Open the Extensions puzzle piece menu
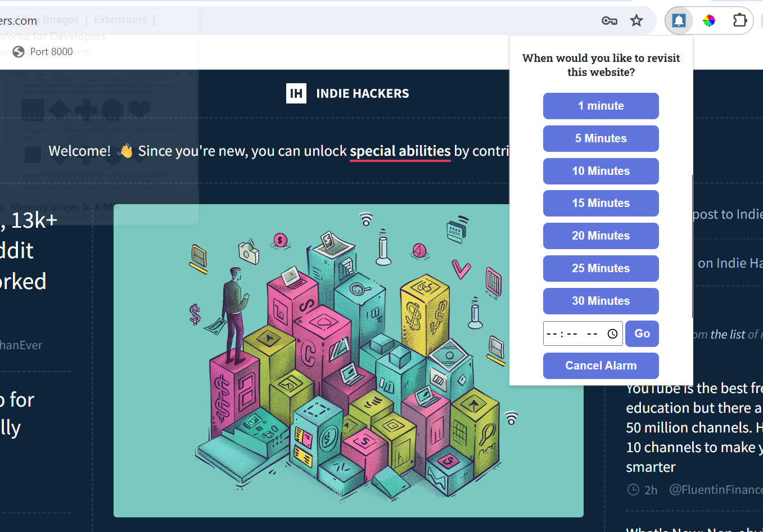Image resolution: width=763 pixels, height=532 pixels. pos(739,21)
